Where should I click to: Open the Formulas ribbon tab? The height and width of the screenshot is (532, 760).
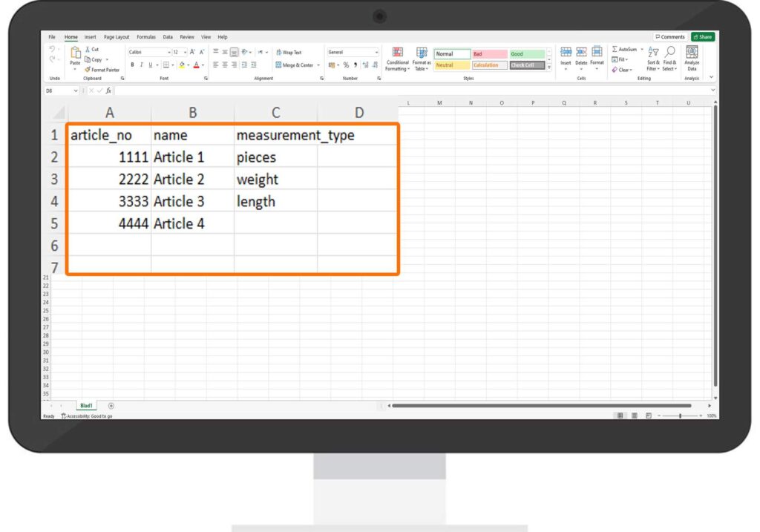coord(145,37)
